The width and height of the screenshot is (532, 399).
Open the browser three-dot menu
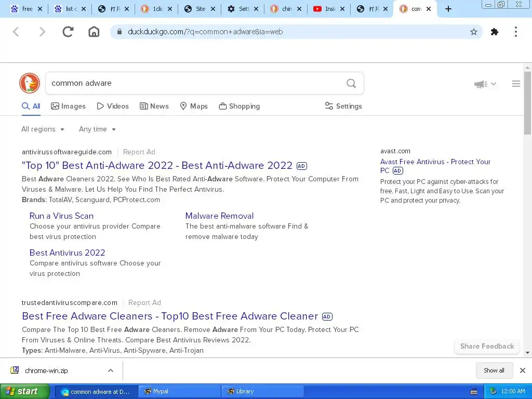click(516, 32)
